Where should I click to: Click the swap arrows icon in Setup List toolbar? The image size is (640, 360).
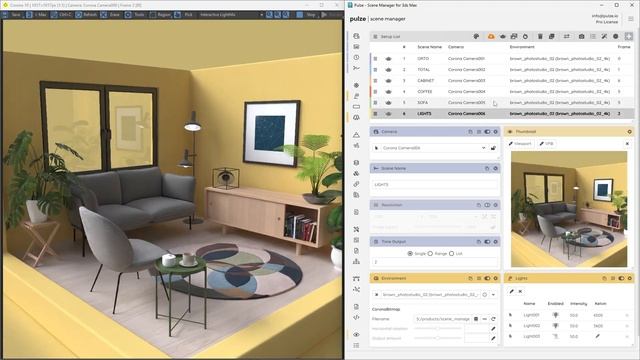(x=567, y=36)
